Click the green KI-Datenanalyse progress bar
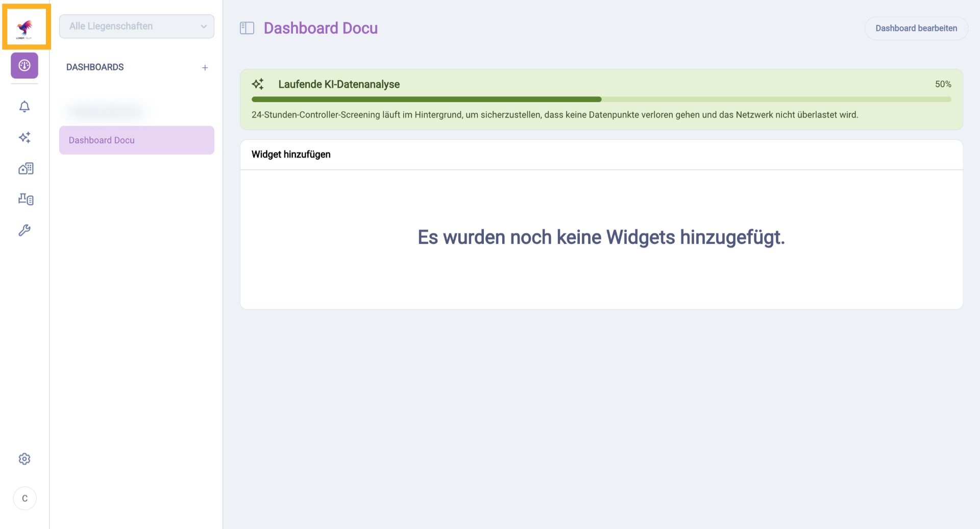 (x=427, y=99)
